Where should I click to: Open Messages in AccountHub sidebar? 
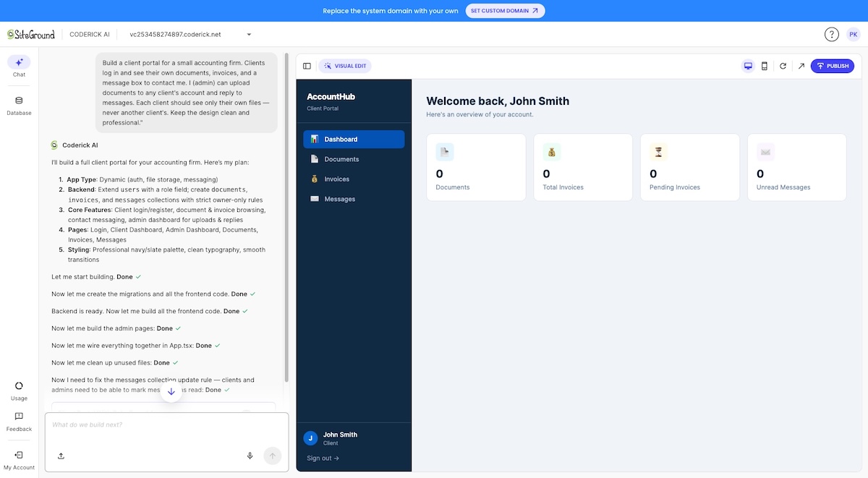click(354, 199)
